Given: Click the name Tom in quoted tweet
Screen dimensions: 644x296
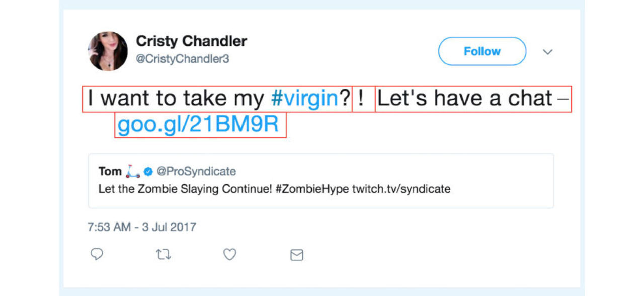Looking at the screenshot, I should coord(110,172).
